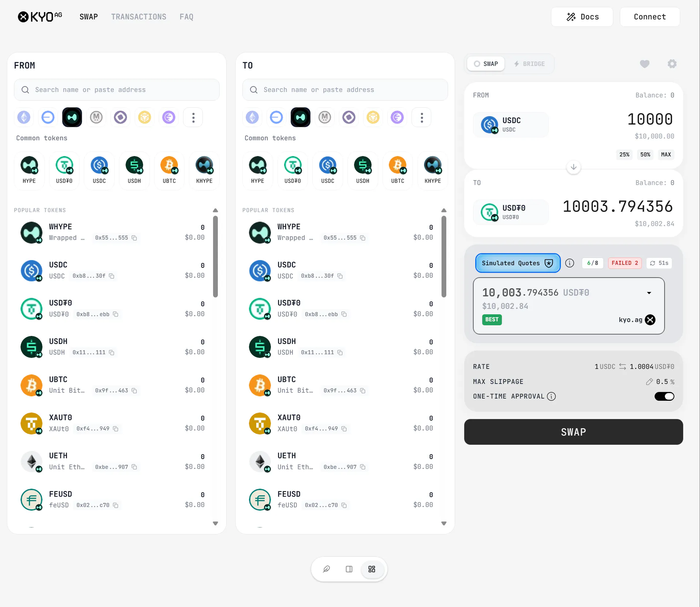Screen dimensions: 700x607
Task: Open more chains menu in FROM panel
Action: (193, 117)
